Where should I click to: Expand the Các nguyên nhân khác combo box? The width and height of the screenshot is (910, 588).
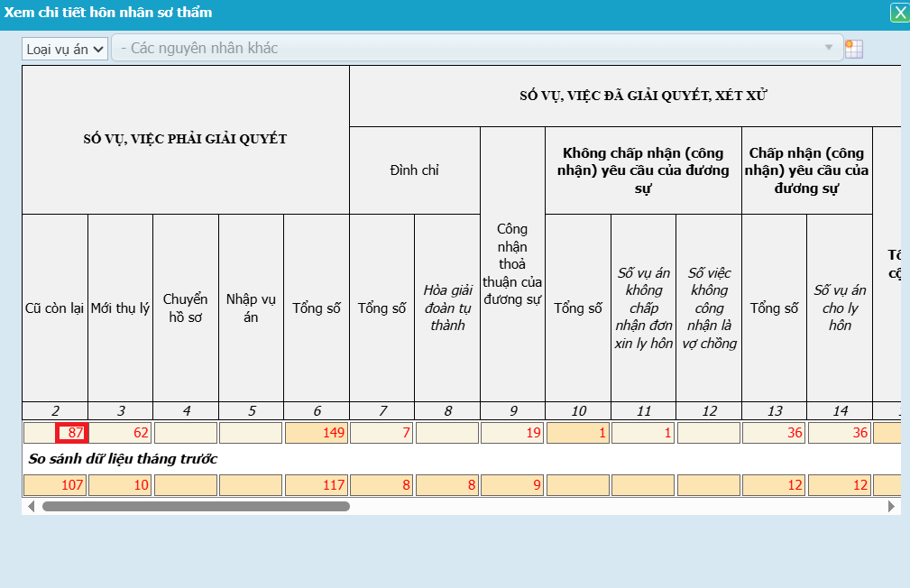tap(476, 49)
